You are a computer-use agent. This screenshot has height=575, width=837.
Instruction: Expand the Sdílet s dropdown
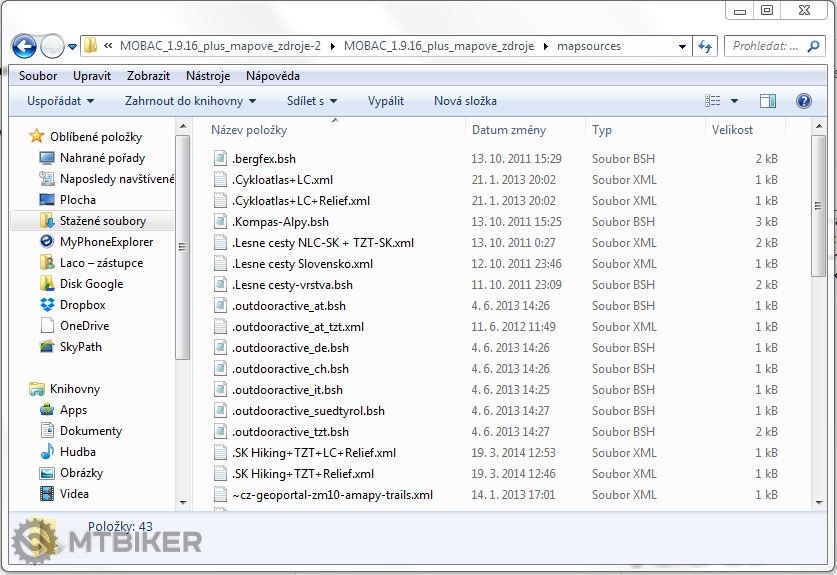pos(312,101)
